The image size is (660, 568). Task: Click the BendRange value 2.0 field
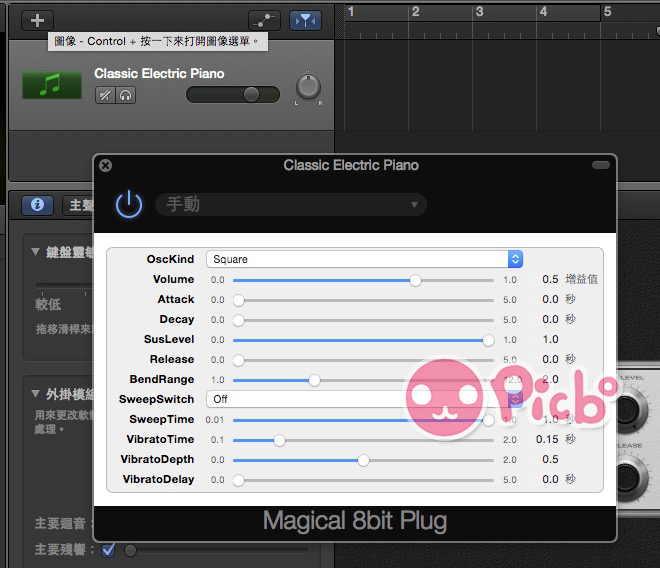pos(550,379)
